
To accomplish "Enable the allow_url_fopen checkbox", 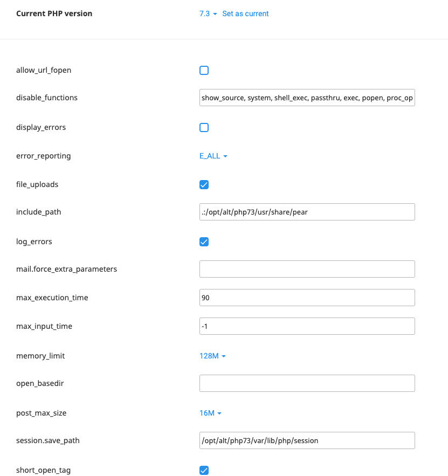I will (x=204, y=71).
